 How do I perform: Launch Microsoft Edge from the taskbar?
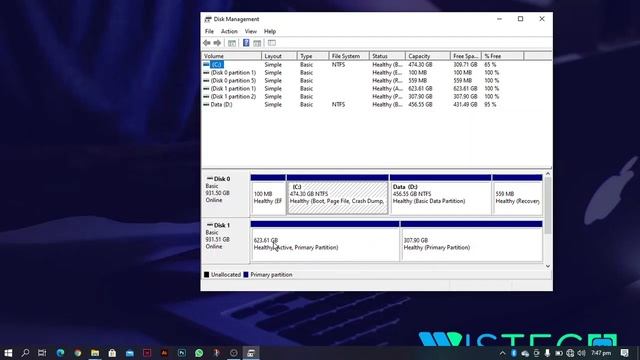click(x=60, y=353)
